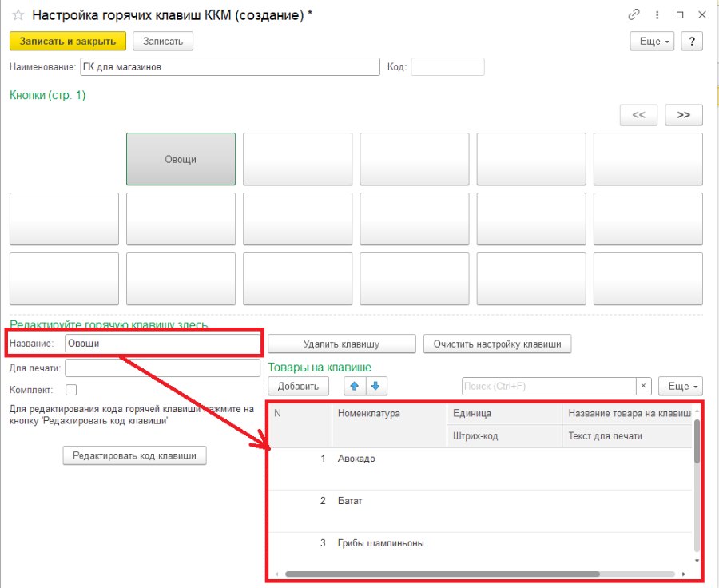The image size is (719, 588).
Task: Toggle the Комплект checkbox
Action: tap(71, 390)
